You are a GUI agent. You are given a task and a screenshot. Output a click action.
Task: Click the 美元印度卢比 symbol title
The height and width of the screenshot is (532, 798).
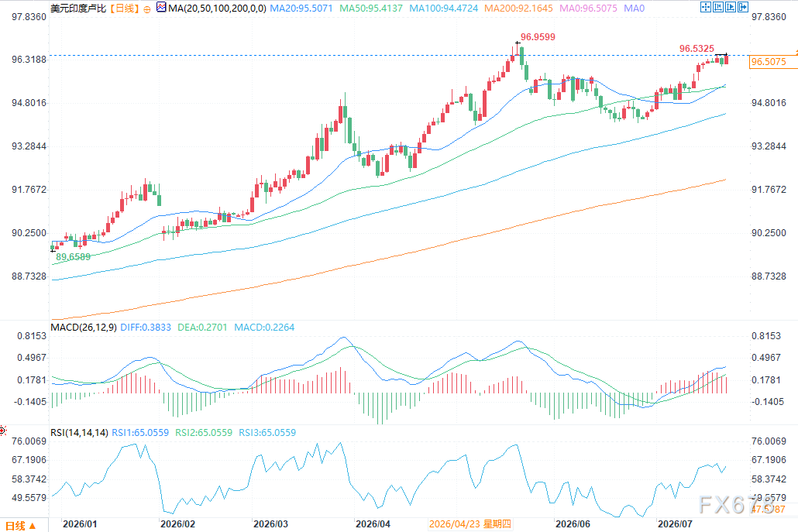coord(78,9)
